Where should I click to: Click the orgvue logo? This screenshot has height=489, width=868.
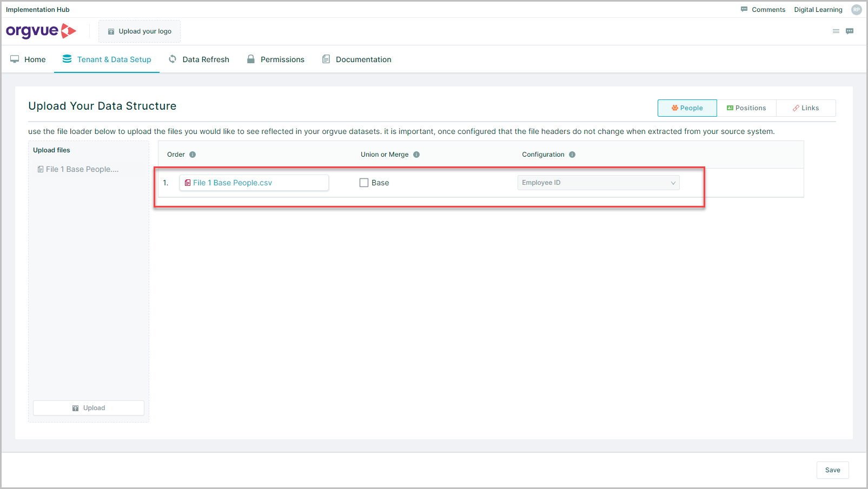(x=41, y=31)
